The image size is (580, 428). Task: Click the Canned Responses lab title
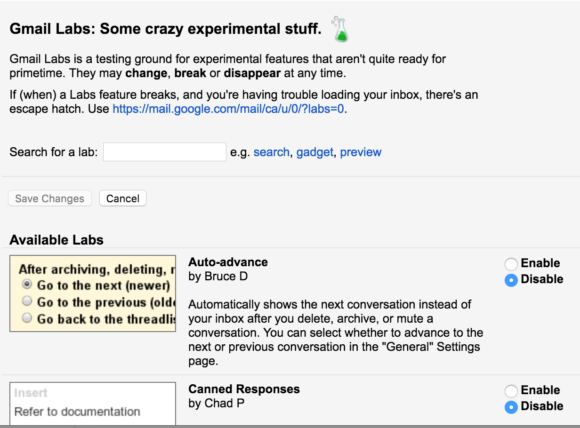pyautogui.click(x=244, y=389)
